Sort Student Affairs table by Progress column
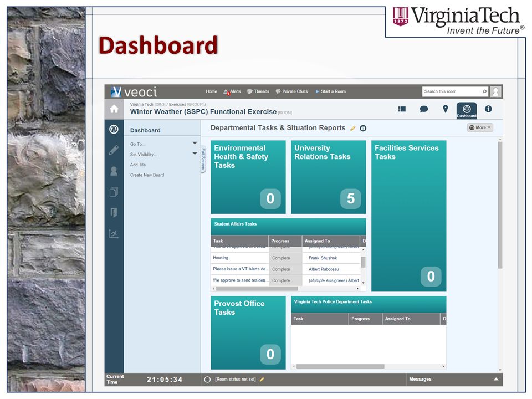 coord(285,241)
